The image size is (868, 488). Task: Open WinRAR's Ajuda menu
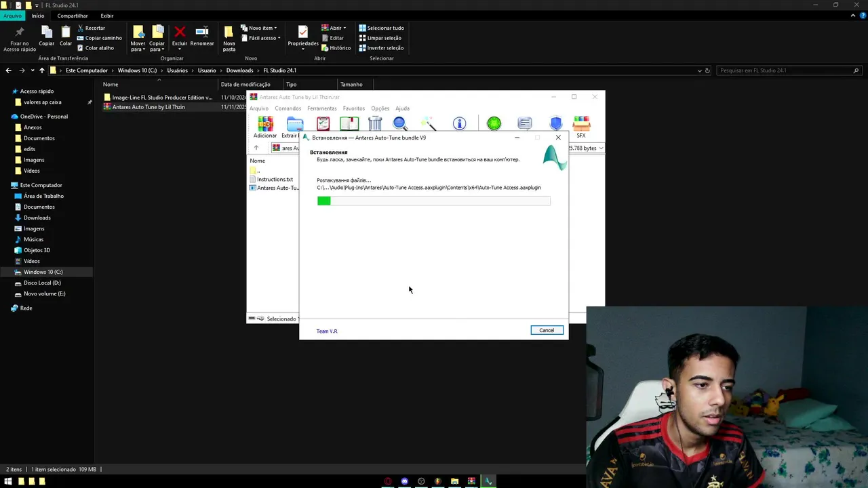tap(402, 108)
